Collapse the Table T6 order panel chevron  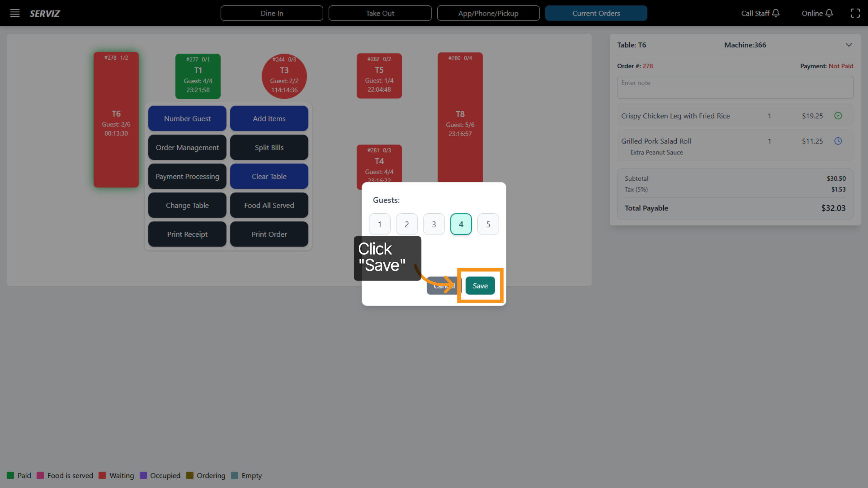coord(849,45)
